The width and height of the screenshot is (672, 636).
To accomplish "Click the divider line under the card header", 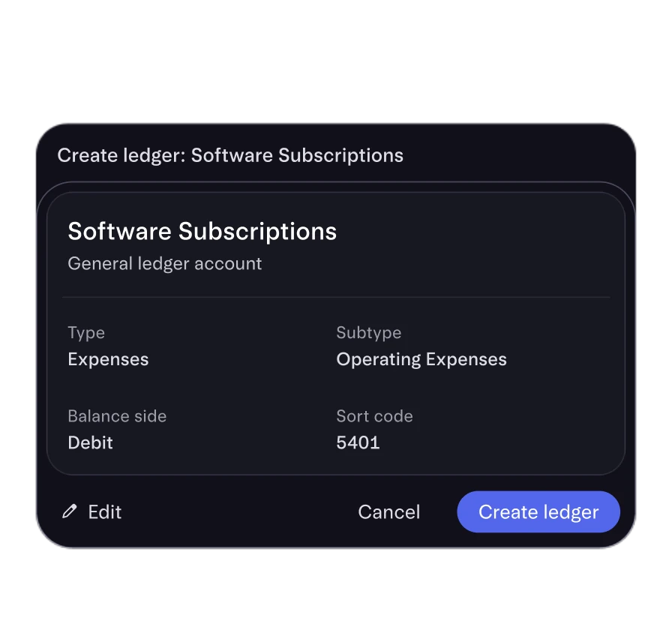I will tap(336, 297).
